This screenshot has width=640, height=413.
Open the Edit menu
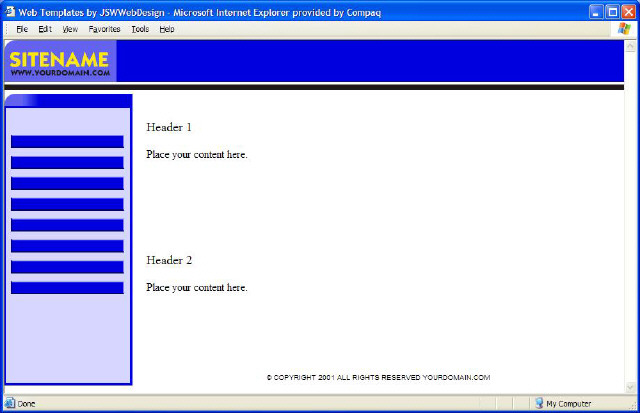point(45,29)
